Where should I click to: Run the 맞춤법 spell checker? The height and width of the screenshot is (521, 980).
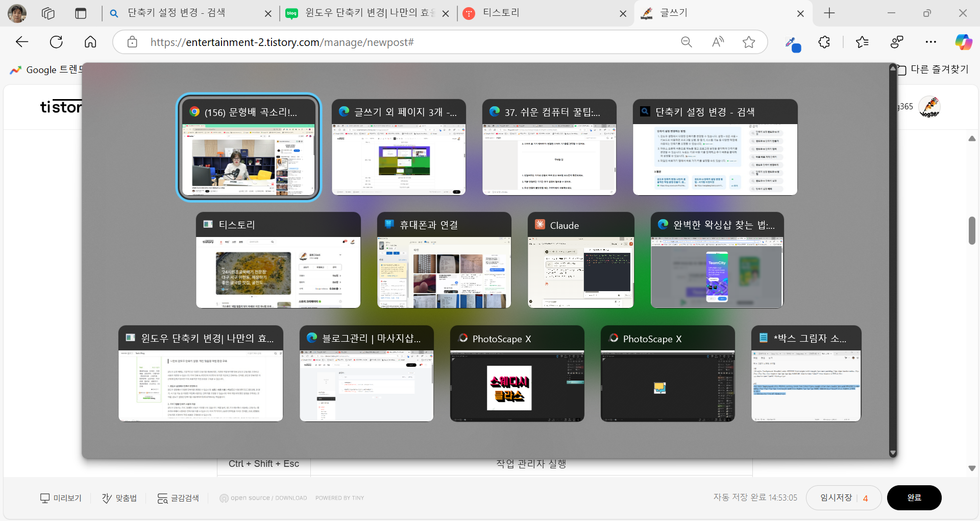[119, 498]
